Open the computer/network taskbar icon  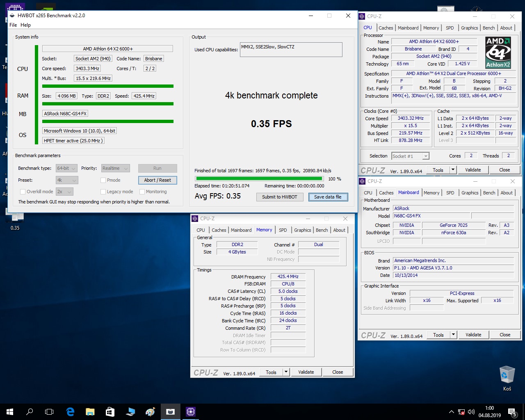click(x=130, y=412)
